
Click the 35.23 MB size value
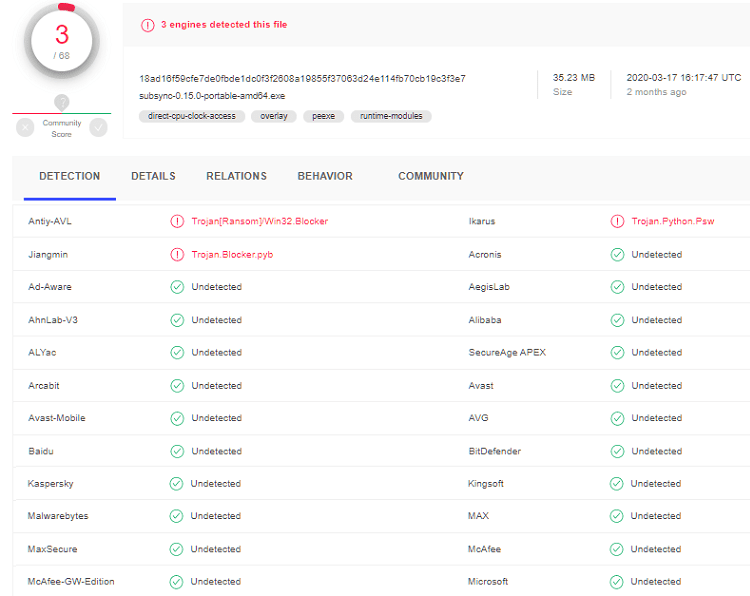tap(574, 77)
